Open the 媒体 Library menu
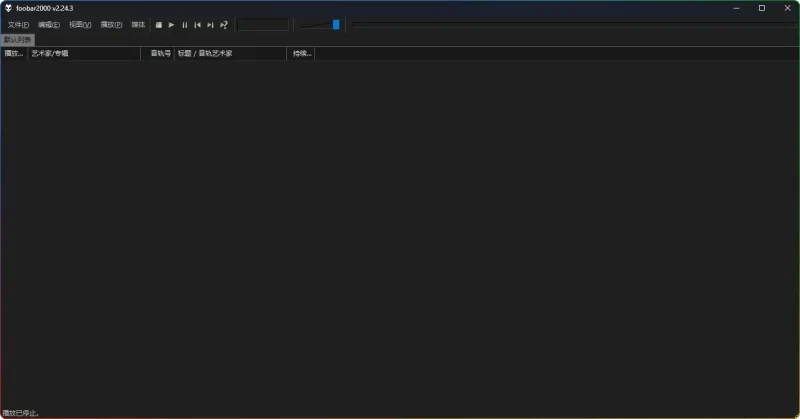 (138, 24)
